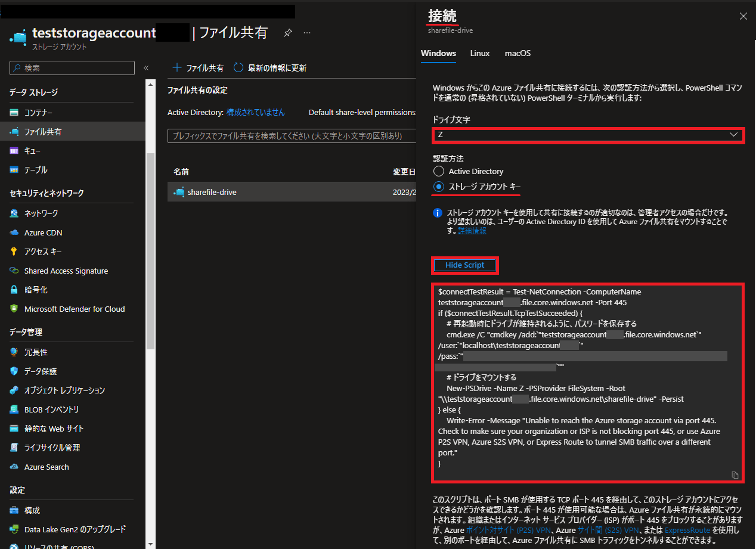This screenshot has height=549, width=756.
Task: Click the Lifecycle management icon
Action: tap(14, 448)
